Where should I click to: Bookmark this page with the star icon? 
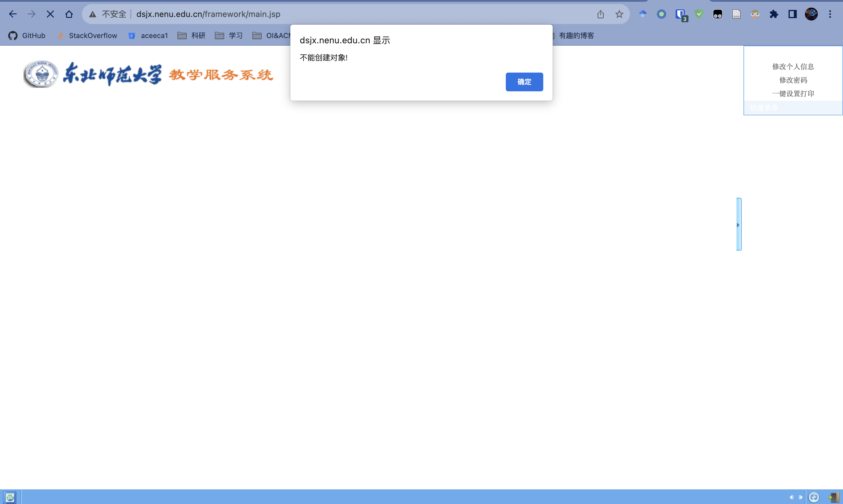pos(619,14)
